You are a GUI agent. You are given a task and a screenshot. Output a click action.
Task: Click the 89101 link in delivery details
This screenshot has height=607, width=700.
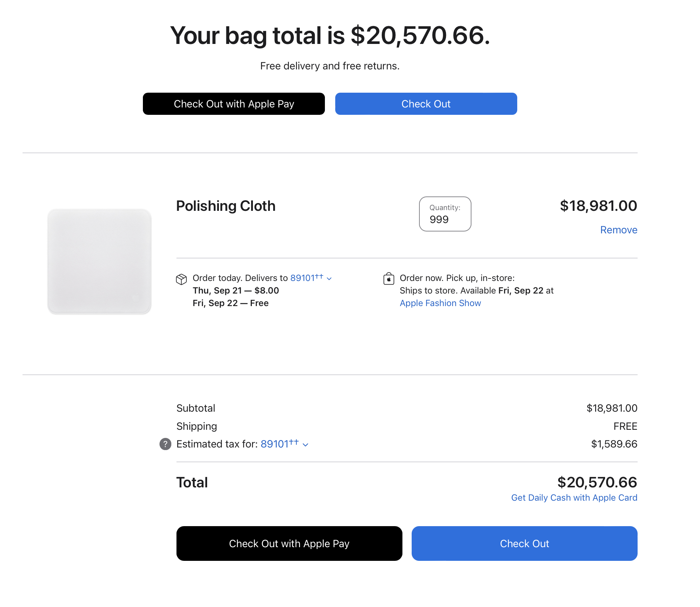pyautogui.click(x=302, y=278)
